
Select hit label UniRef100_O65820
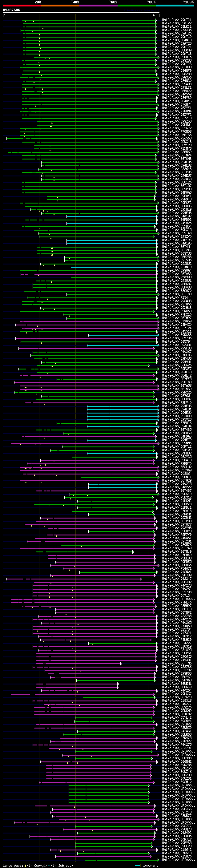177,91
